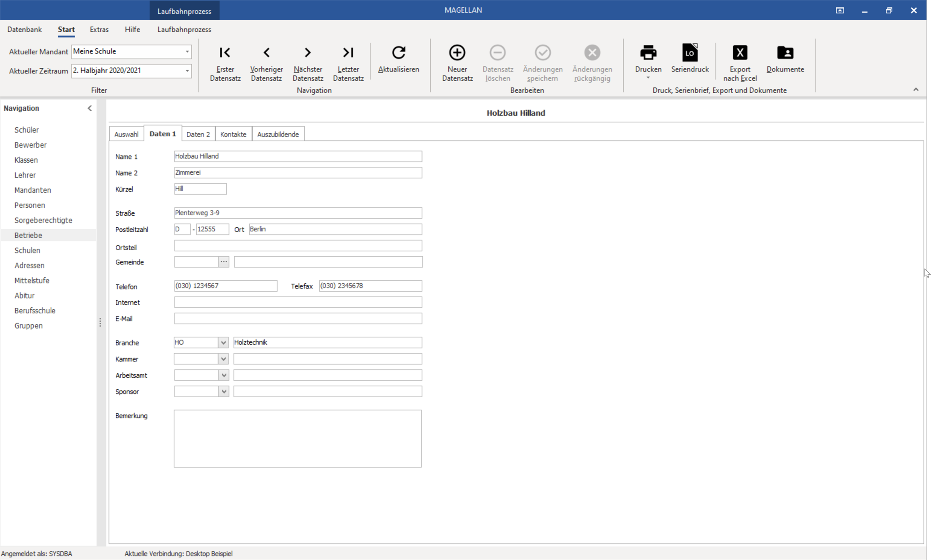Collapse the ribbon with the chevron
The height and width of the screenshot is (560, 940).
916,90
